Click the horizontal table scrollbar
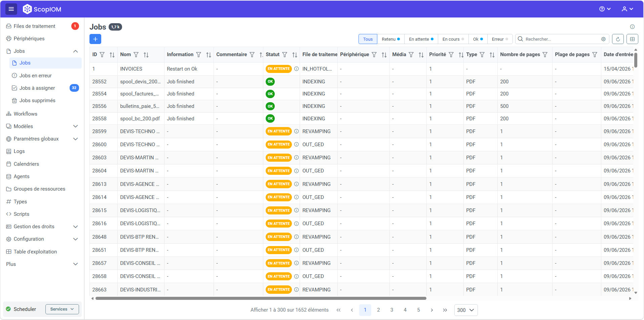Viewport: 644px width, 320px height. (x=261, y=298)
